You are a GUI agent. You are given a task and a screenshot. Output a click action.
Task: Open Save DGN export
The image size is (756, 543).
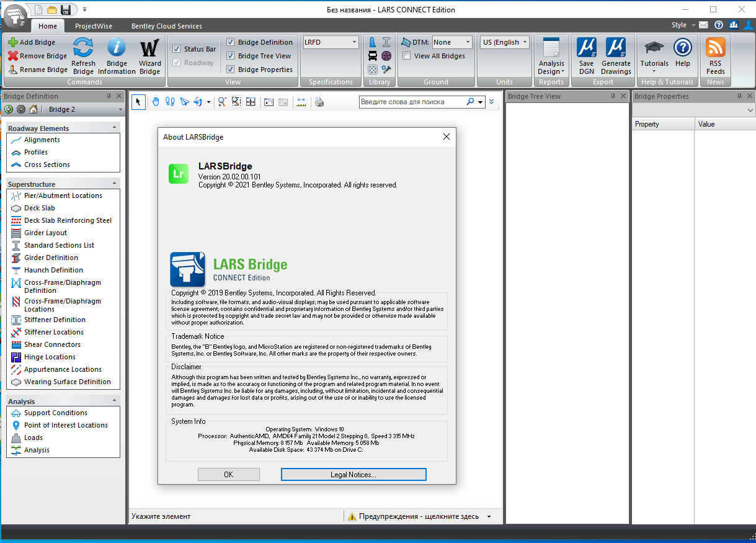[x=586, y=56]
